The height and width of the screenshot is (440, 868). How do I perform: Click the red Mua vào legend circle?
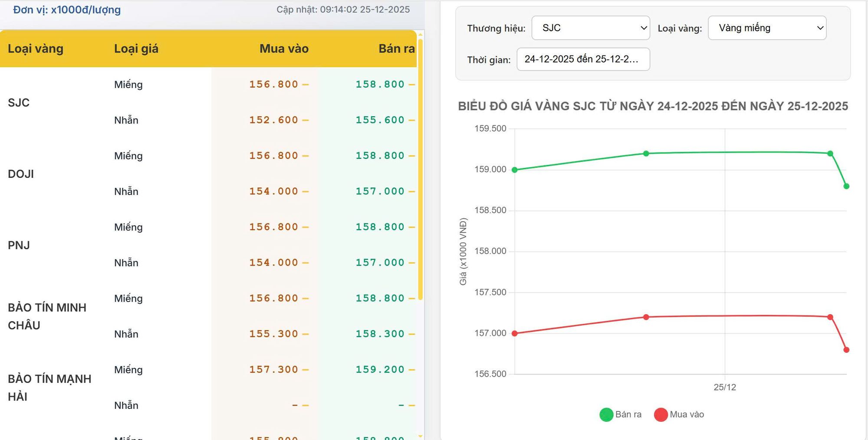click(x=661, y=415)
